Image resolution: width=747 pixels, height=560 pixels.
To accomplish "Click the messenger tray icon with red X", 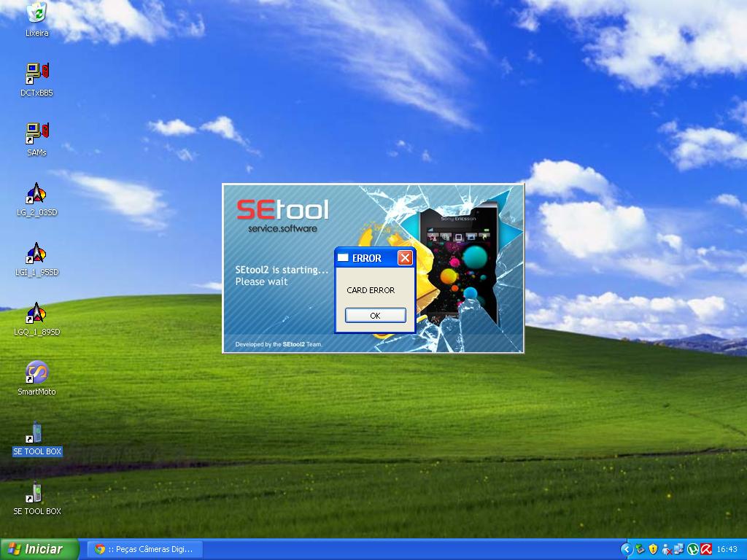I will pos(667,550).
